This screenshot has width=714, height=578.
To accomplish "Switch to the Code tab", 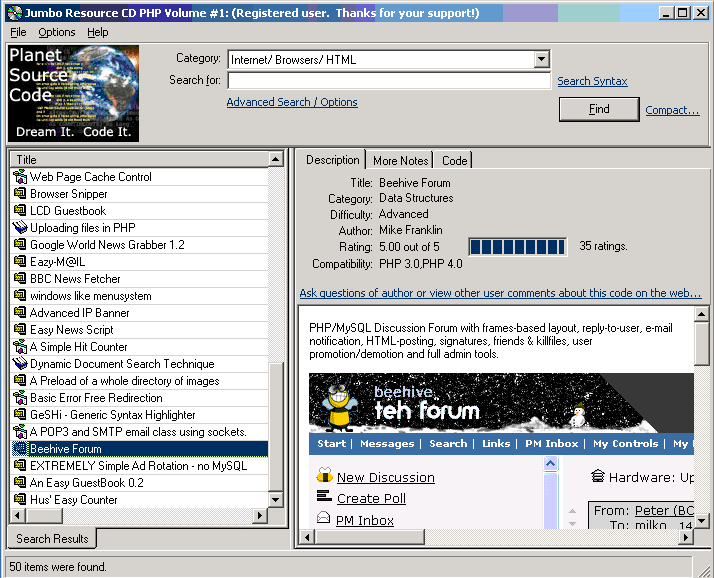I will [x=454, y=161].
